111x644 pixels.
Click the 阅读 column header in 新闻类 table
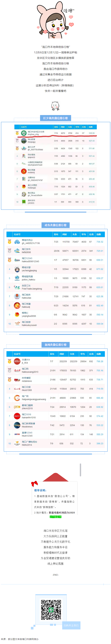click(62, 354)
